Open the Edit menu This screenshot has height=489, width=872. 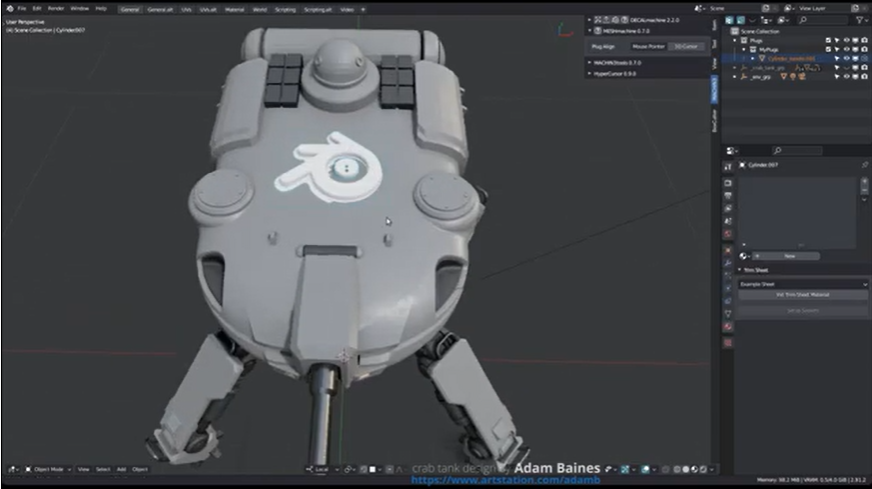(x=37, y=9)
